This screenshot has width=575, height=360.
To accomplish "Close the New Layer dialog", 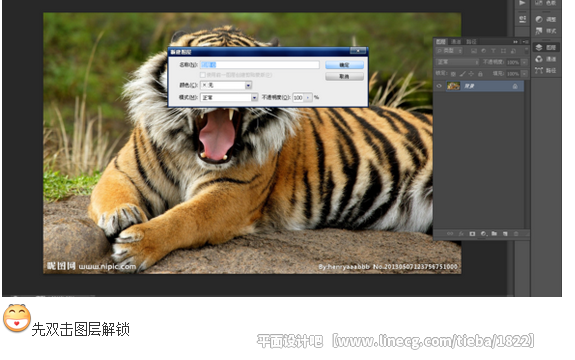I will [358, 51].
